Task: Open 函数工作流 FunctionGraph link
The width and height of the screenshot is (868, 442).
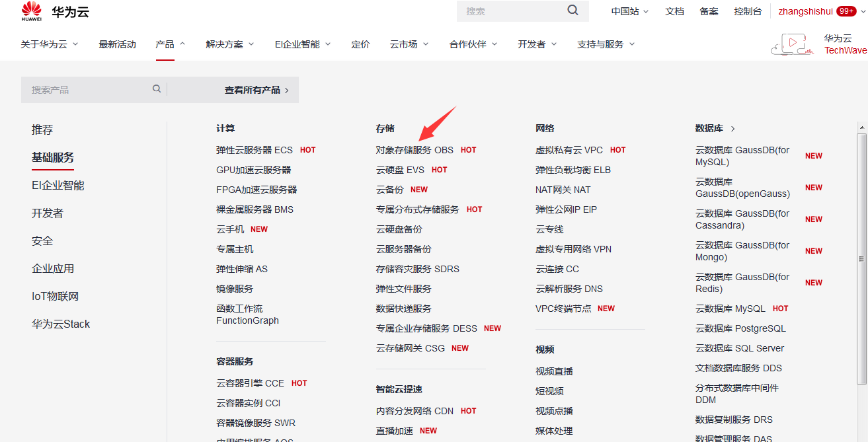Action: (x=247, y=314)
